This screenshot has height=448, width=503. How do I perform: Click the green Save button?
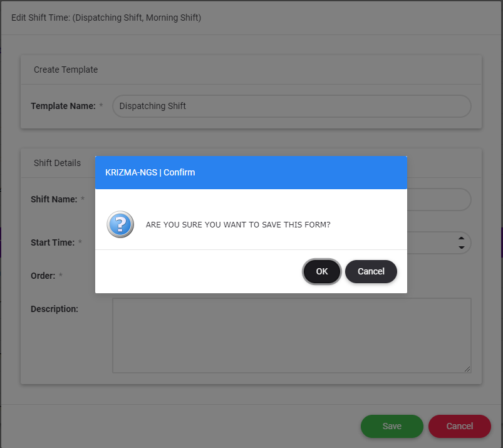pos(392,426)
